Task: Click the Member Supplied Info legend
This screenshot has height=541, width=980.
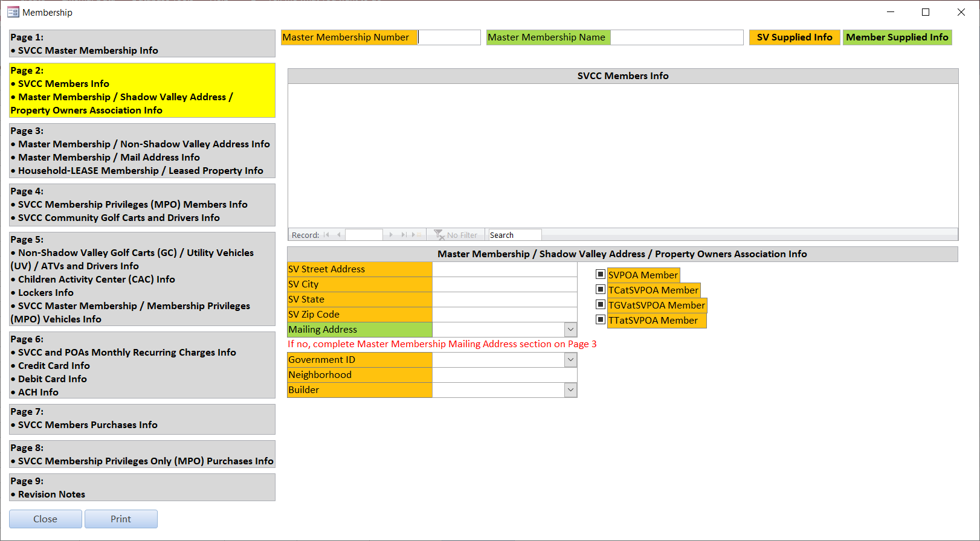Action: tap(897, 37)
